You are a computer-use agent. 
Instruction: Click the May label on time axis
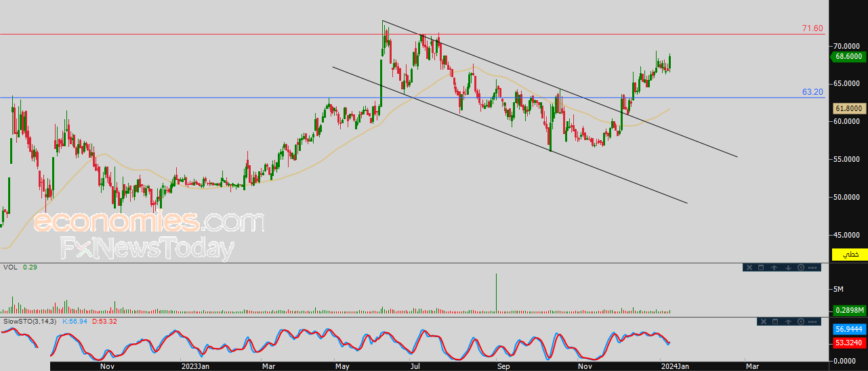point(343,366)
